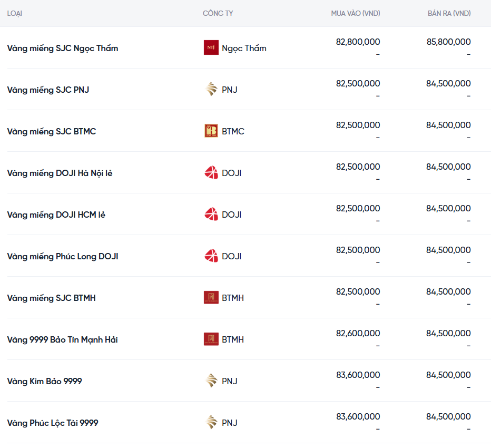The width and height of the screenshot is (491, 448).
Task: Click the LOẠI column header
Action: point(14,14)
